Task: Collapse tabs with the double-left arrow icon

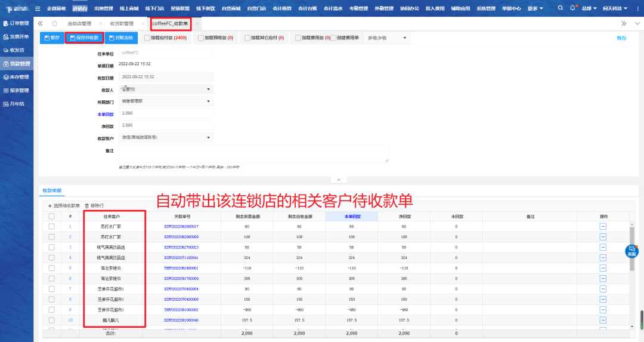Action: pyautogui.click(x=40, y=23)
